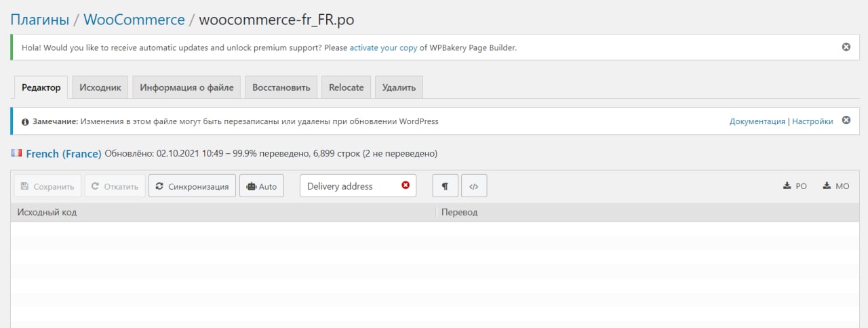Click the Откатить revert button
868x328 pixels.
pos(115,186)
